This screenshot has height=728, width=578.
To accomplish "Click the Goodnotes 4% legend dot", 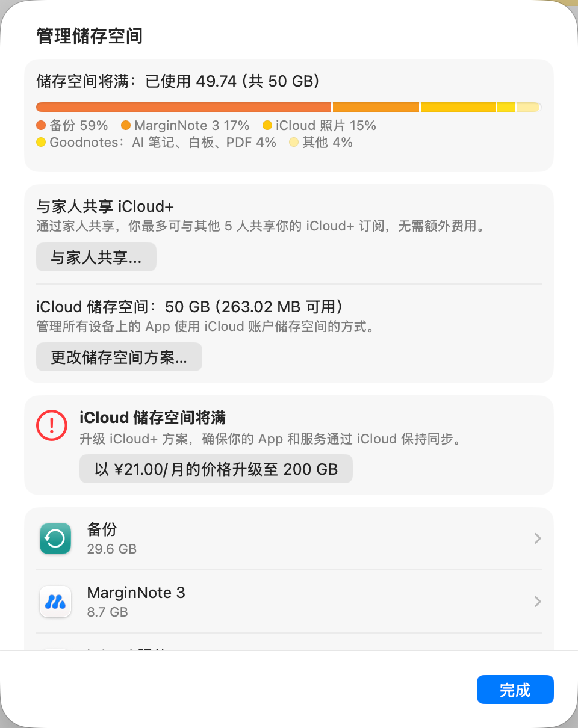I will 41,143.
